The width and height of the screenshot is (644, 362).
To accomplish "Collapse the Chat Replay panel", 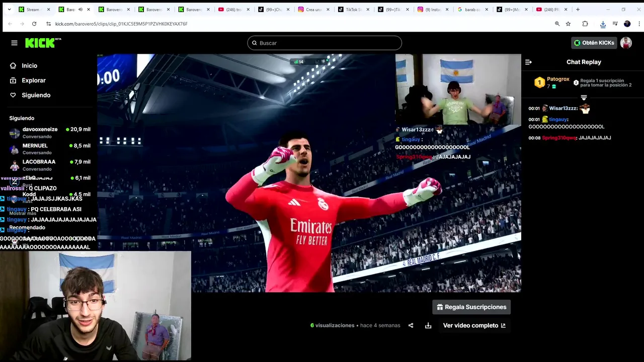I will click(x=528, y=62).
